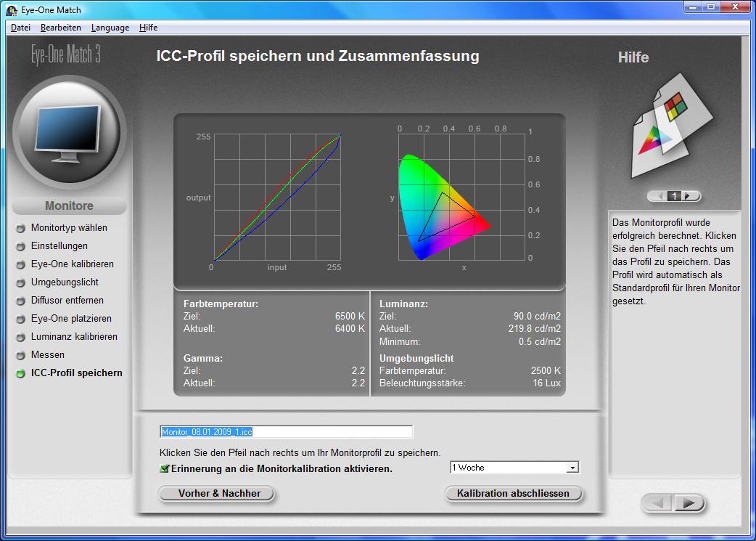The width and height of the screenshot is (756, 541).
Task: Open the Language menu
Action: click(110, 28)
